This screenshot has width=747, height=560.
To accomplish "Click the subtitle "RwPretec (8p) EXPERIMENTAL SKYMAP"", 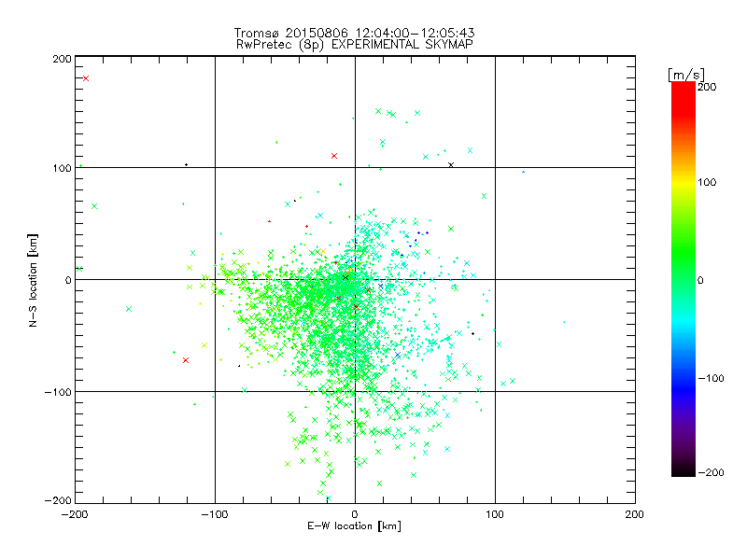I will (355, 45).
